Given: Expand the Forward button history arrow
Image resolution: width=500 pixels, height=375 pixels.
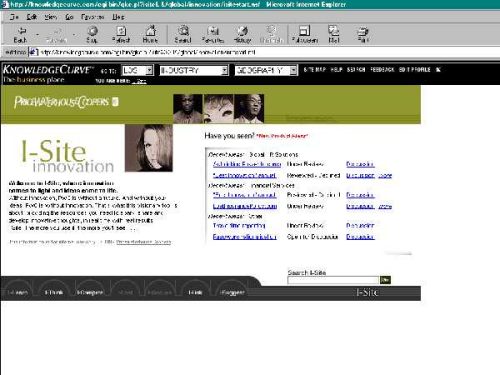Looking at the screenshot, I should point(74,35).
